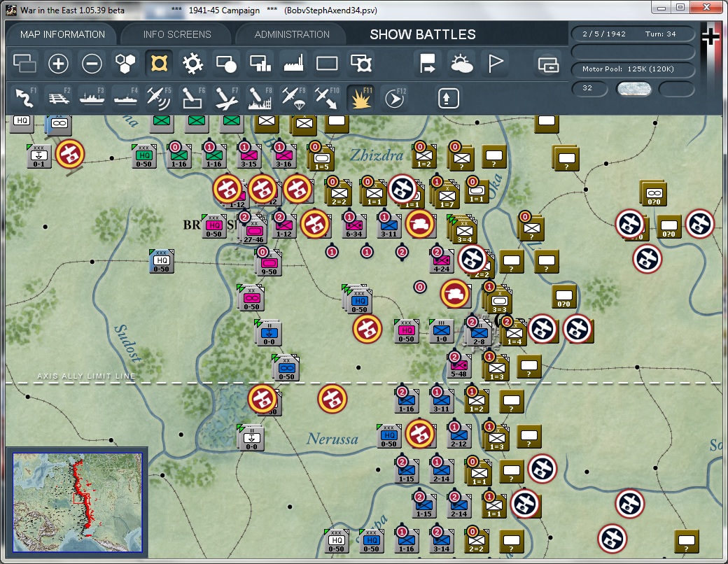The height and width of the screenshot is (564, 728).
Task: Click the Zhizdra river label
Action: pyautogui.click(x=377, y=155)
